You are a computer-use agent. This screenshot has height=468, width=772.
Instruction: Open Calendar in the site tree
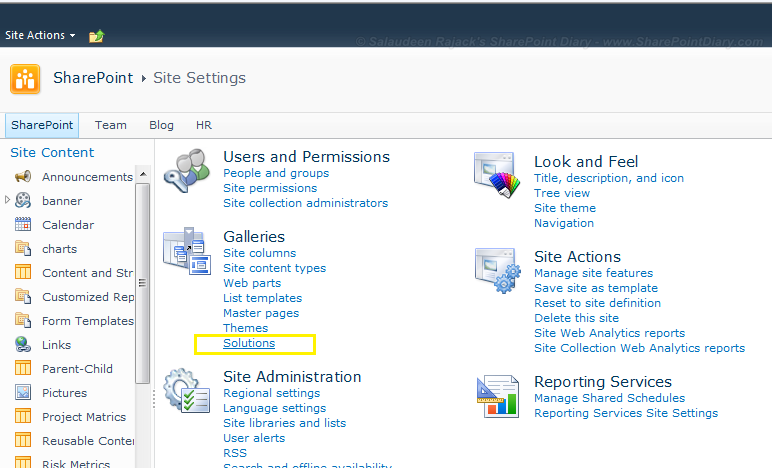tap(68, 225)
